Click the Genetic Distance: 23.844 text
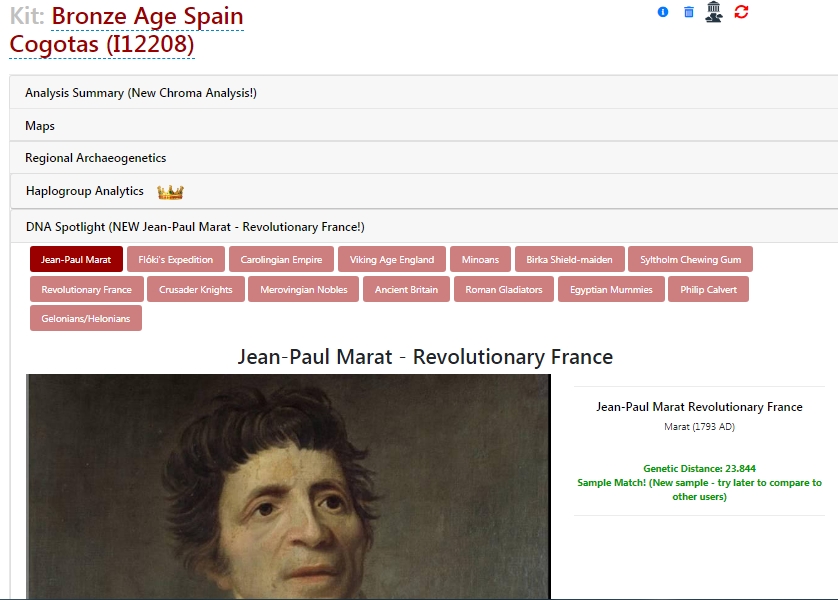The image size is (838, 600). 699,469
